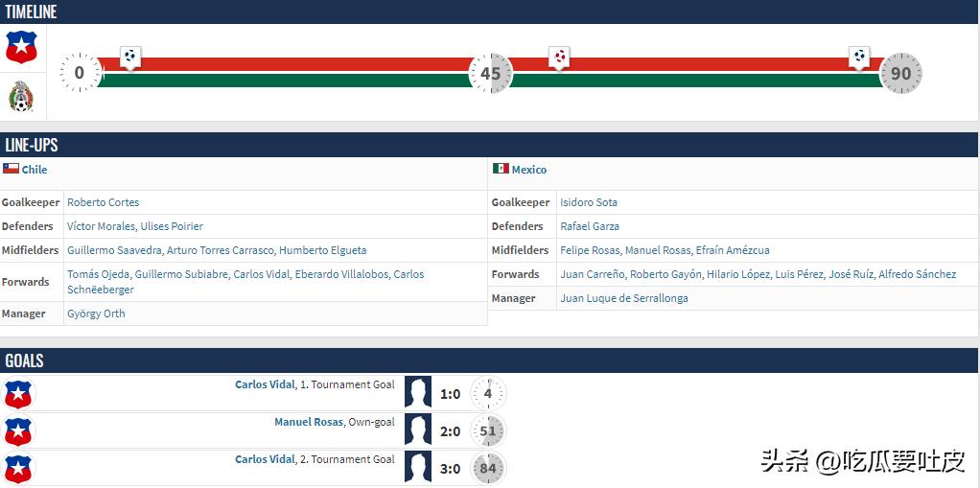Open Hilario López player page

pos(738,273)
